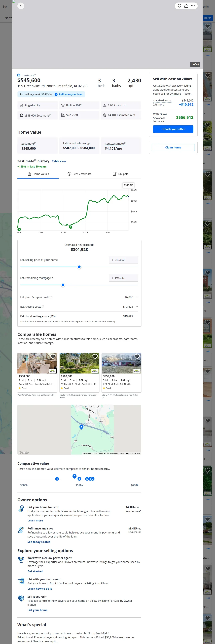The height and width of the screenshot is (644, 215).
Task: Click the prep & repair costs help icon
Action: 51,297
